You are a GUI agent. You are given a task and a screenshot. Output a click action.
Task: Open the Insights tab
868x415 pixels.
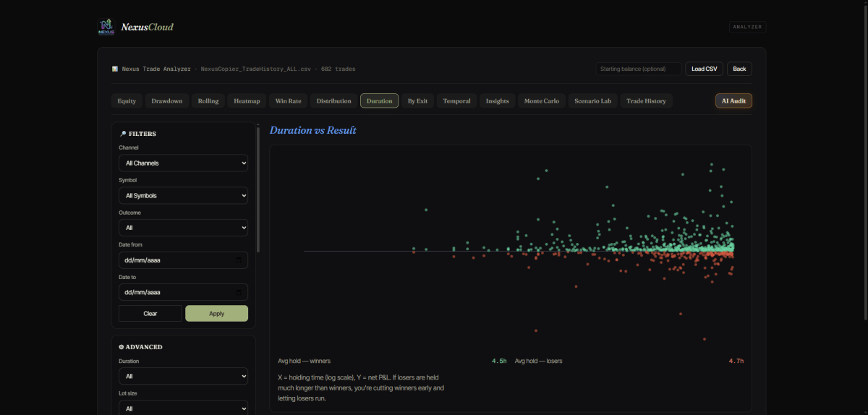click(x=498, y=101)
